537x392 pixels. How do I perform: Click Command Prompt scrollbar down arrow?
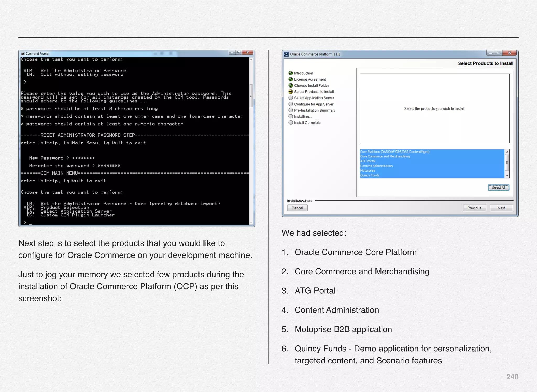[x=251, y=222]
